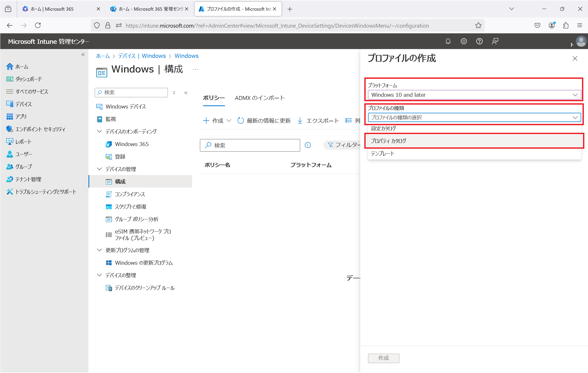588x373 pixels.
Task: Collapse 更新プログラムの管理 section
Action: point(99,250)
